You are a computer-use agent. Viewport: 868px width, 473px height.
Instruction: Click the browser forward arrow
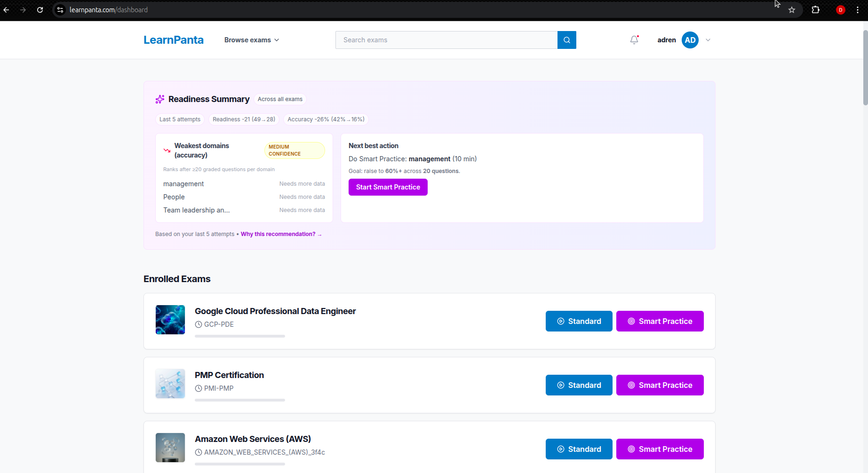[x=23, y=10]
